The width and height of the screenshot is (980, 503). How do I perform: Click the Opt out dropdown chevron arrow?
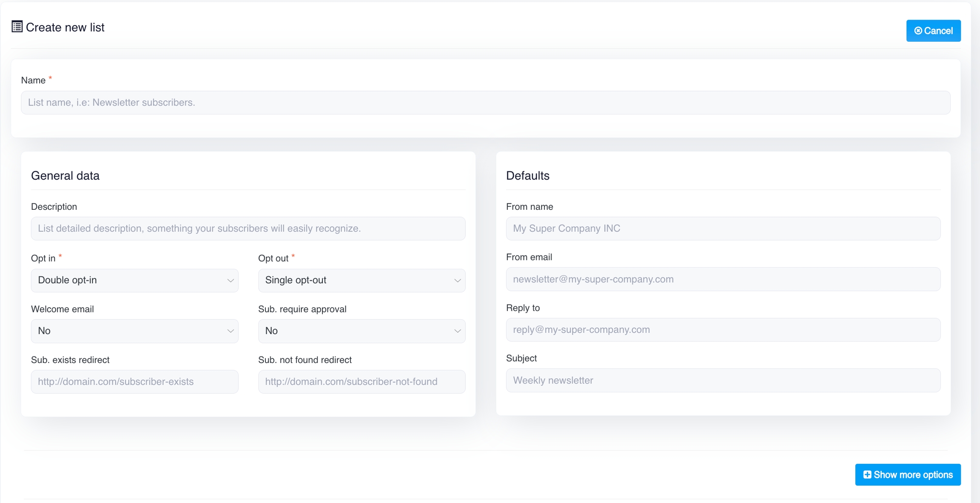click(457, 280)
